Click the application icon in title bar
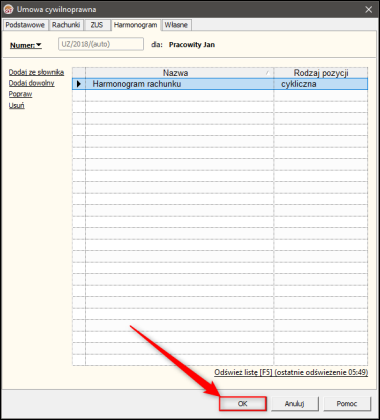The image size is (380, 420). (x=8, y=9)
